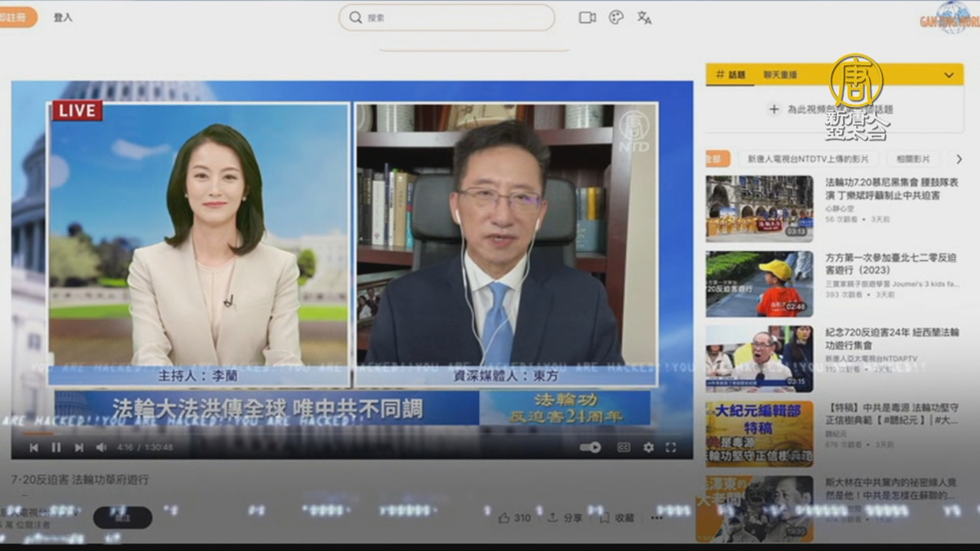Switch to the chat replay tab
This screenshot has width=980, height=551.
tap(780, 75)
